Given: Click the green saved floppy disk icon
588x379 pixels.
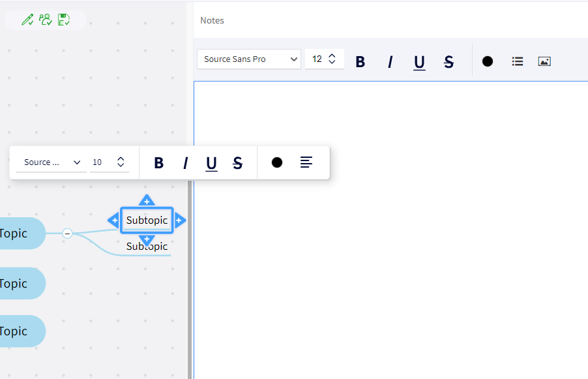Looking at the screenshot, I should pyautogui.click(x=63, y=20).
